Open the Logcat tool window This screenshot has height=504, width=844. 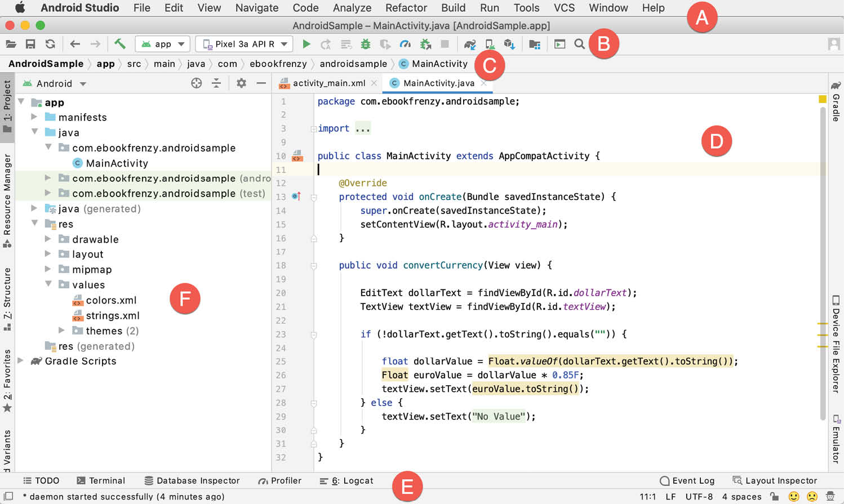[347, 480]
